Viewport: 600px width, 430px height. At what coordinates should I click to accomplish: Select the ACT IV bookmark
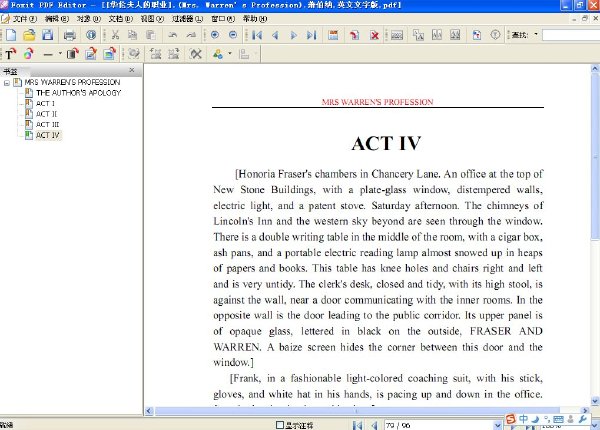[x=48, y=135]
